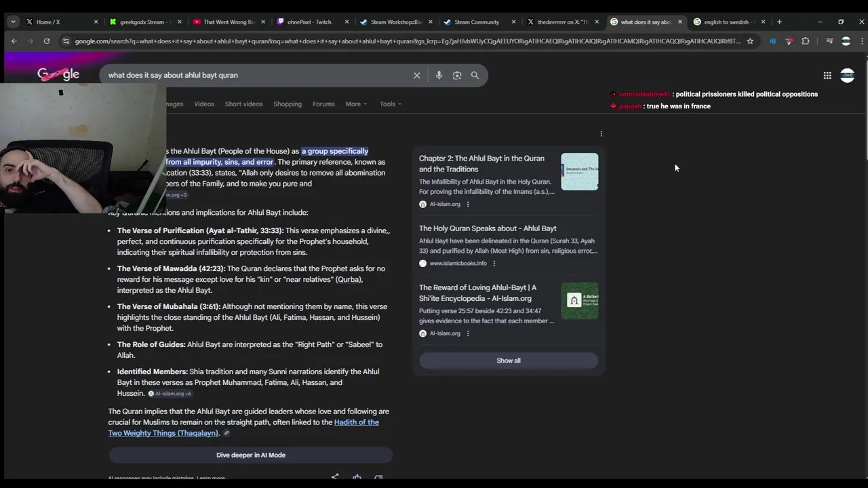View site information icon in address bar
This screenshot has height=488, width=868.
pos(66,41)
